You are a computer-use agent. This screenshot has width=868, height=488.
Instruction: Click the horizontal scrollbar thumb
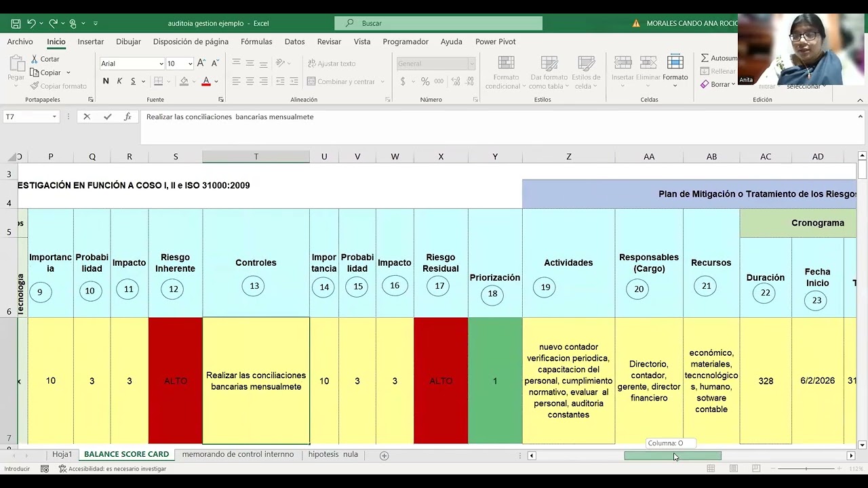[673, 455]
